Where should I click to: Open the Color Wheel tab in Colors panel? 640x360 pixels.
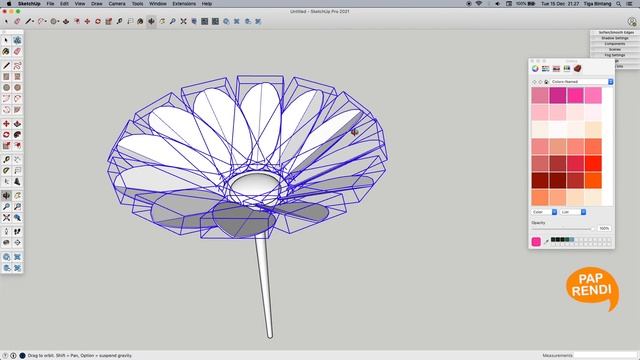(x=535, y=69)
